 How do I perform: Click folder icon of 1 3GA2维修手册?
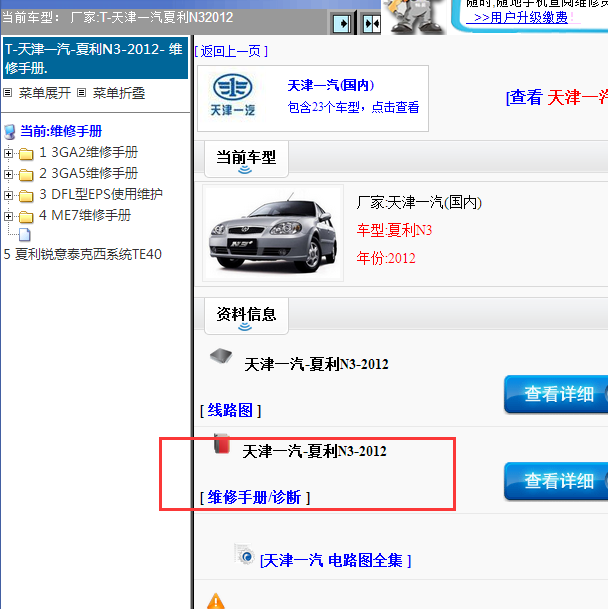pos(26,154)
